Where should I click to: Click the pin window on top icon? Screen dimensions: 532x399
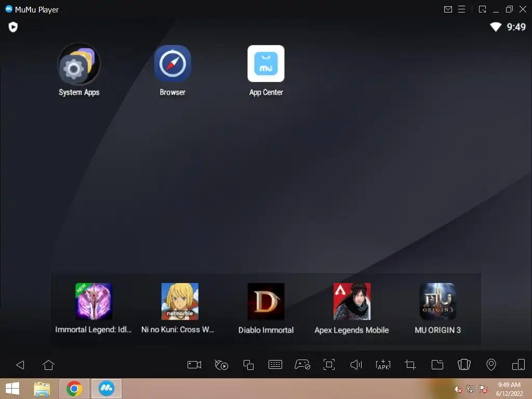[x=482, y=9]
